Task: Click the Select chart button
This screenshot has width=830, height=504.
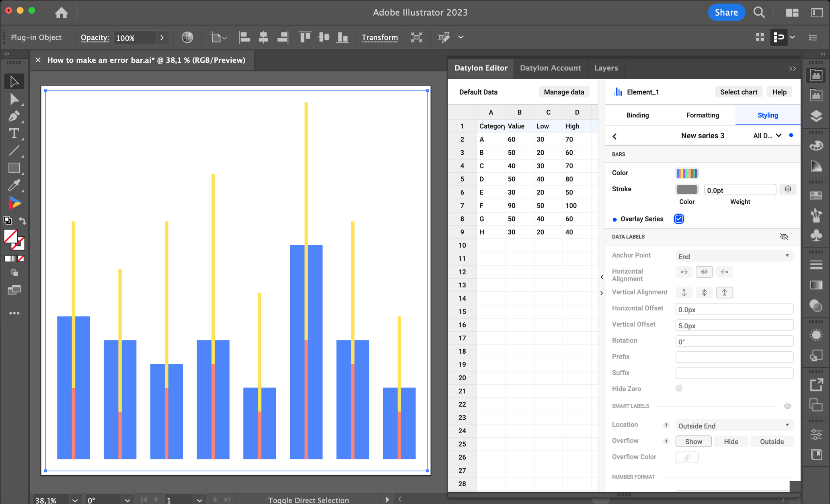Action: 738,92
